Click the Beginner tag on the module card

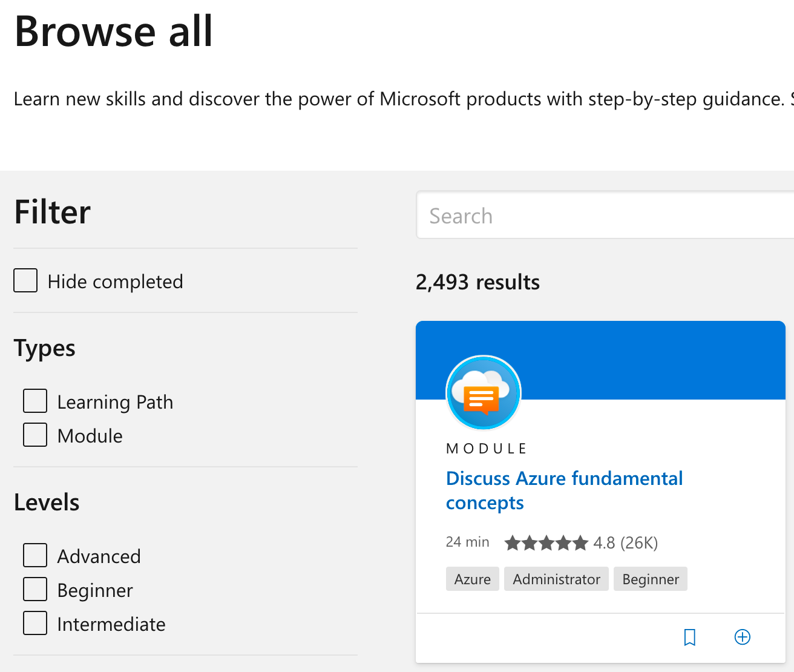point(650,579)
